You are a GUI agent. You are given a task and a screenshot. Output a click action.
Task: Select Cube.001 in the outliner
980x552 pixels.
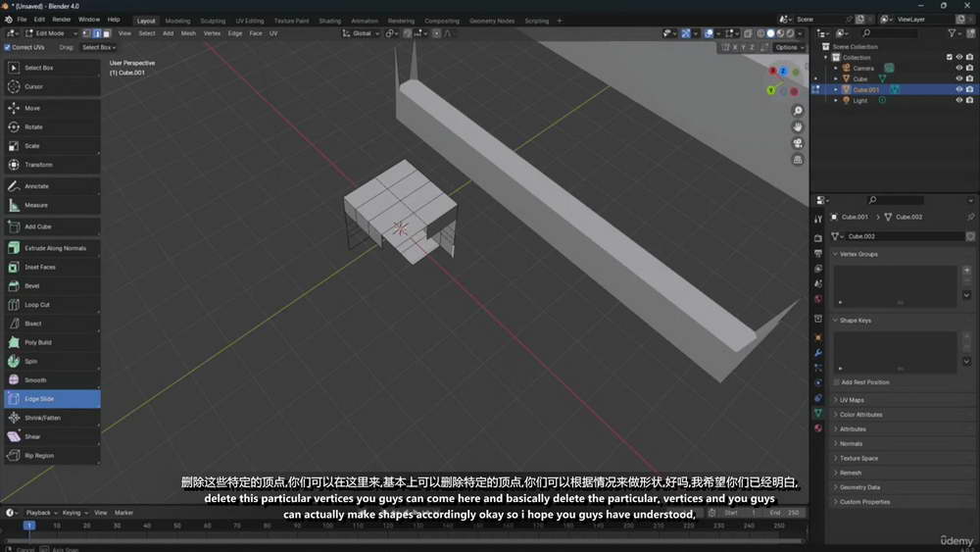coord(865,89)
